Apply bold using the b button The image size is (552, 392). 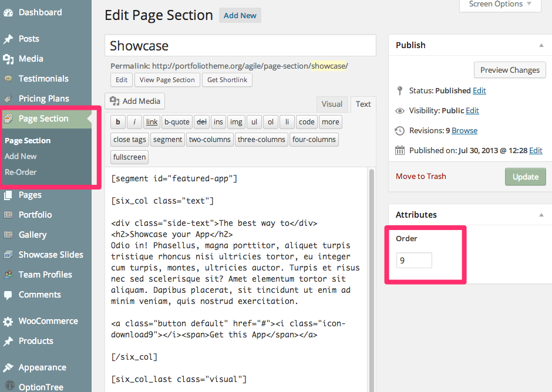coord(117,121)
